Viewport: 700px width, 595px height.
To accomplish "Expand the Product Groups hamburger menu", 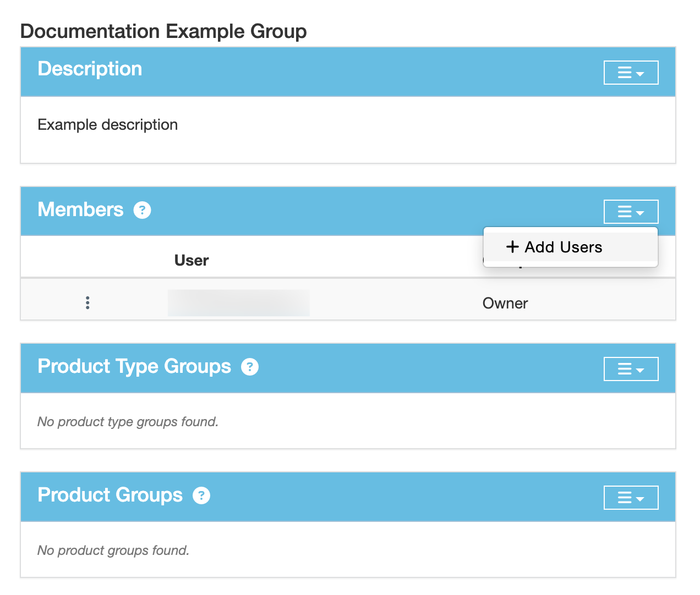I will [x=631, y=498].
